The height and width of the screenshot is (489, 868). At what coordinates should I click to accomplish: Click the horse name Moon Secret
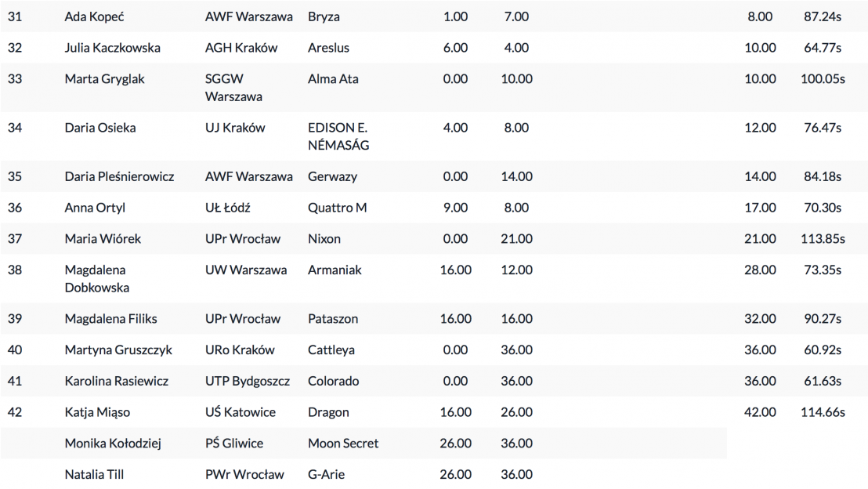point(343,444)
